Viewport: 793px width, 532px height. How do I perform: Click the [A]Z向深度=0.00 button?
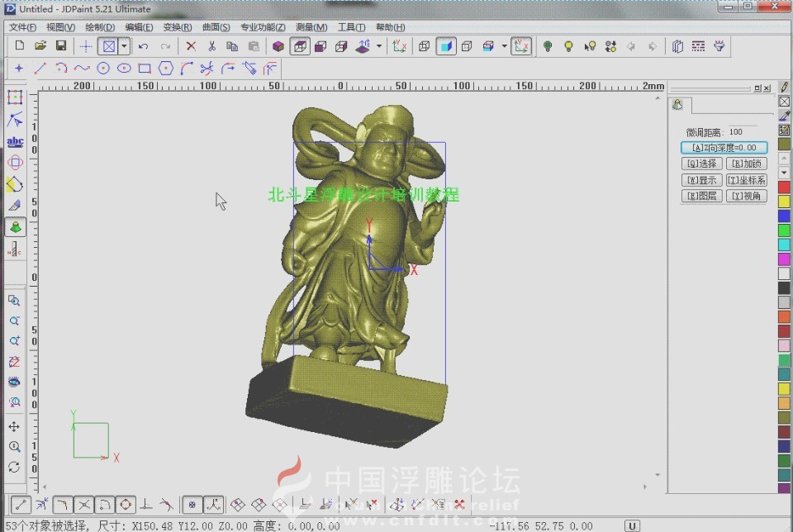(x=724, y=148)
